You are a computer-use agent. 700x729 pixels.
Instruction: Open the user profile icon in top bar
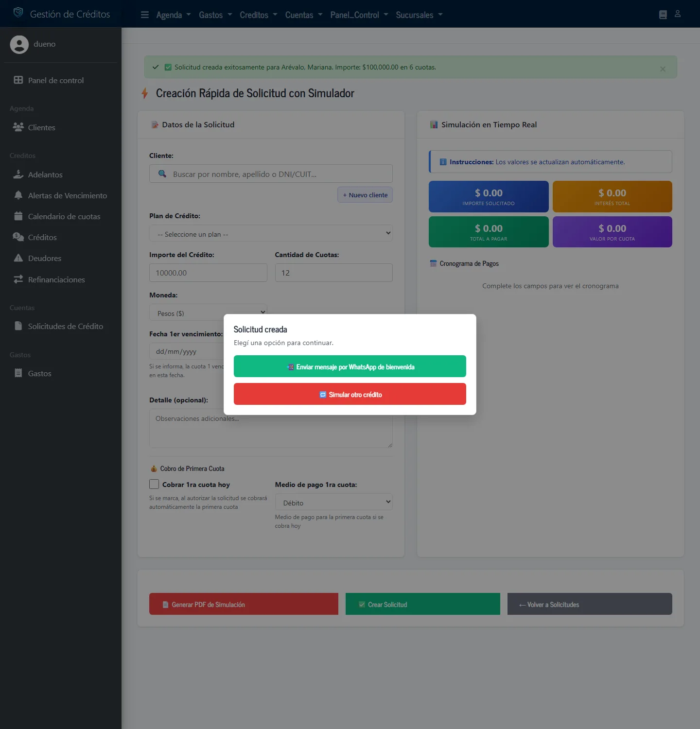tap(678, 14)
